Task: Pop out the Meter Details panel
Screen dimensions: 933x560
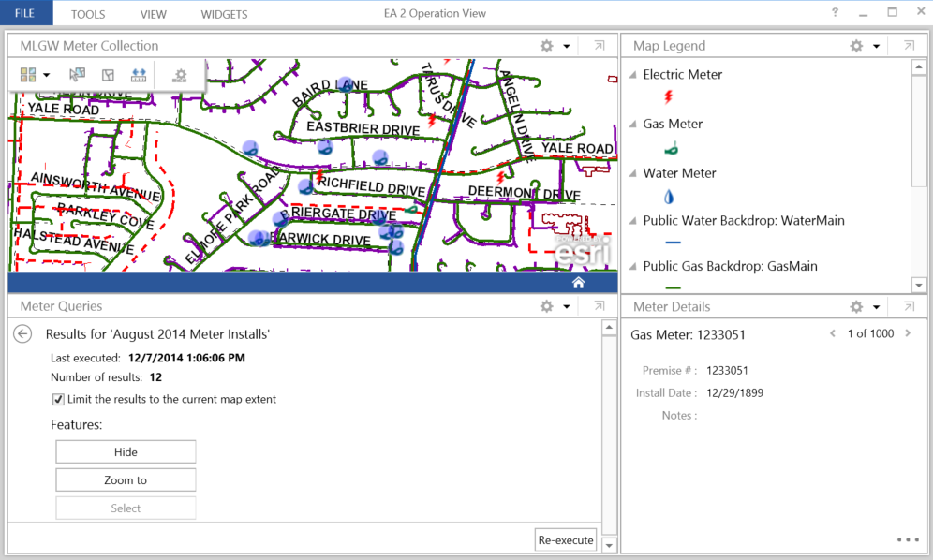Action: 909,306
